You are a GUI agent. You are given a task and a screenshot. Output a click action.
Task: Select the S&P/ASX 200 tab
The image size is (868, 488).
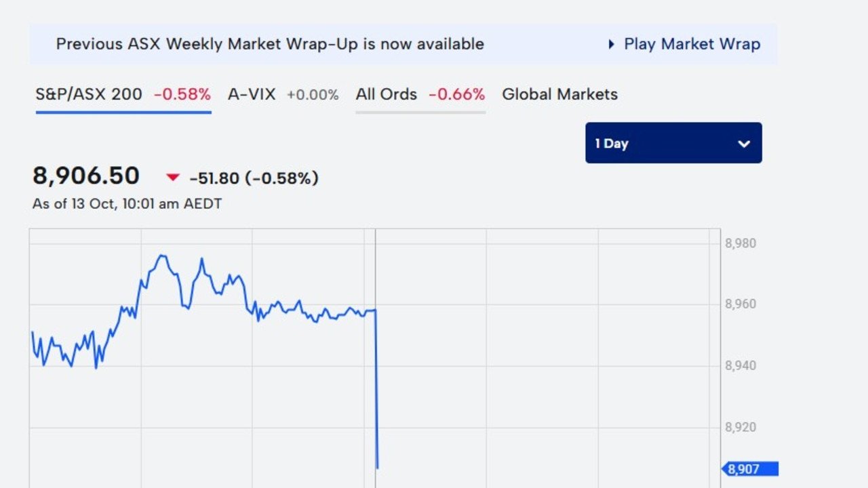pyautogui.click(x=89, y=94)
